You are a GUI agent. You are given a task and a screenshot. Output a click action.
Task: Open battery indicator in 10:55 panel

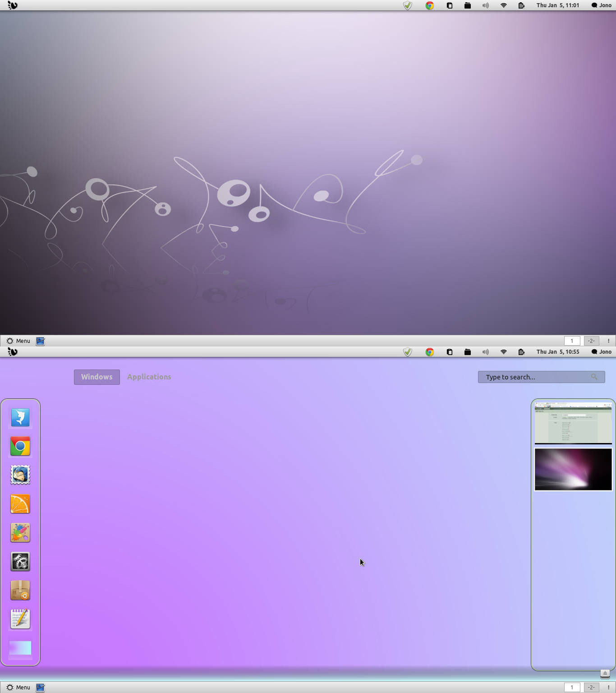pos(521,352)
